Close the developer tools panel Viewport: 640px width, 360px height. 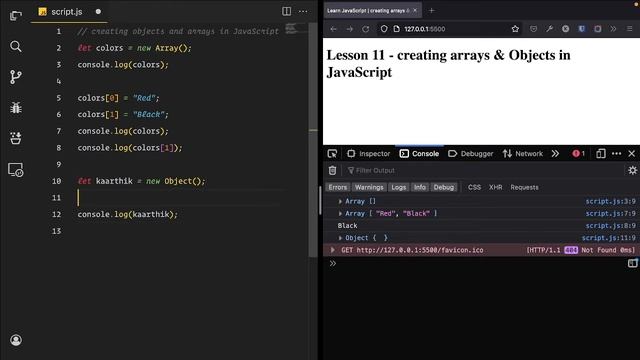click(x=632, y=153)
